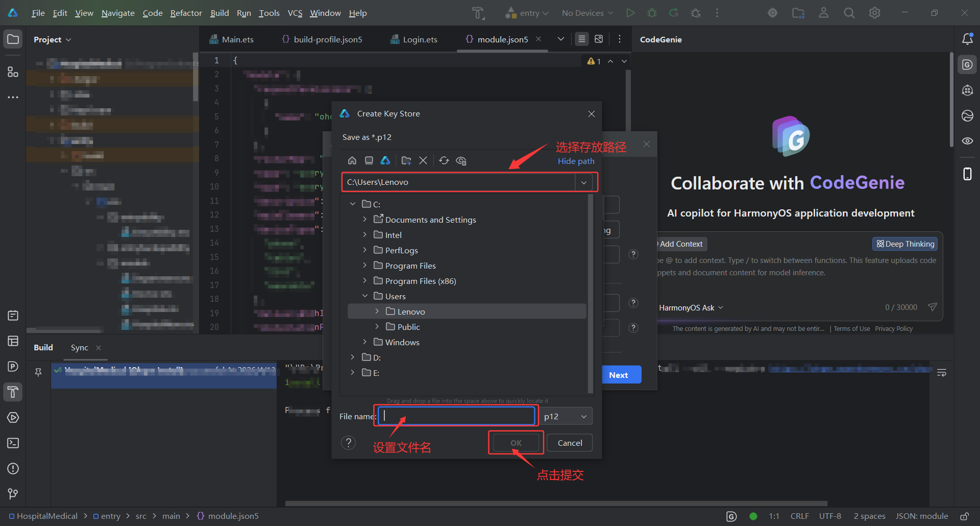Open Terminal tool window icon
This screenshot has height=526, width=980.
tap(13, 443)
